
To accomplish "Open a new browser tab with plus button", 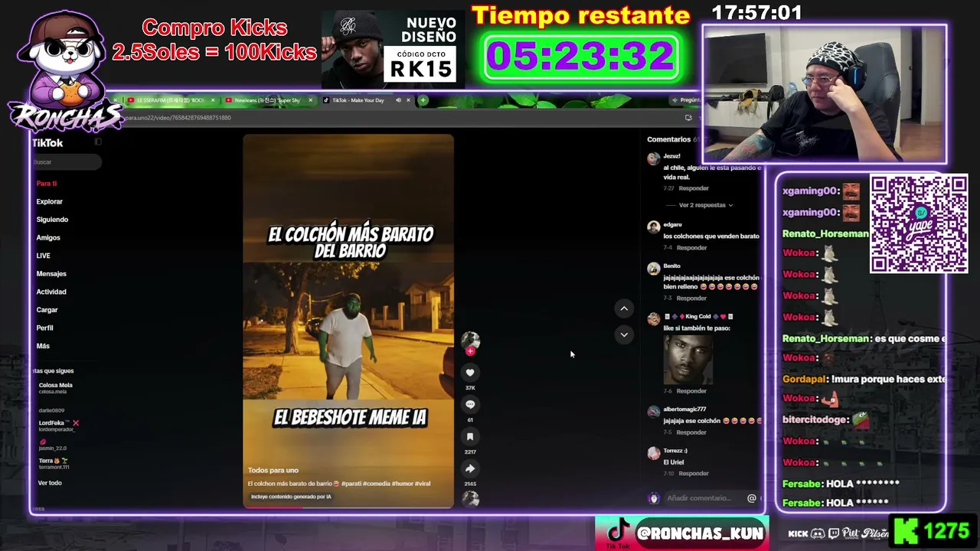I will [423, 100].
